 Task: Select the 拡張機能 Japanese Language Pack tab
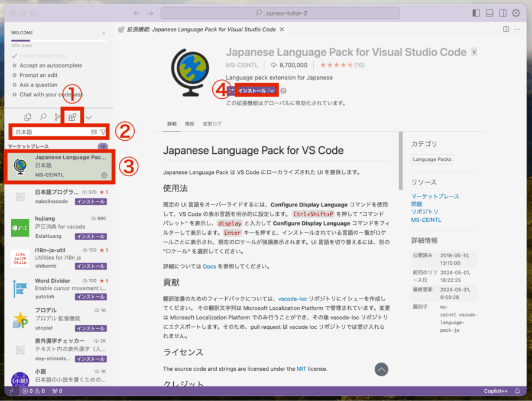point(201,30)
